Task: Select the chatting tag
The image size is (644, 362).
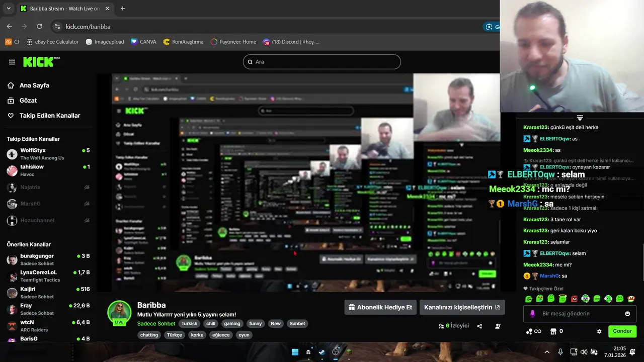Action: click(149, 335)
